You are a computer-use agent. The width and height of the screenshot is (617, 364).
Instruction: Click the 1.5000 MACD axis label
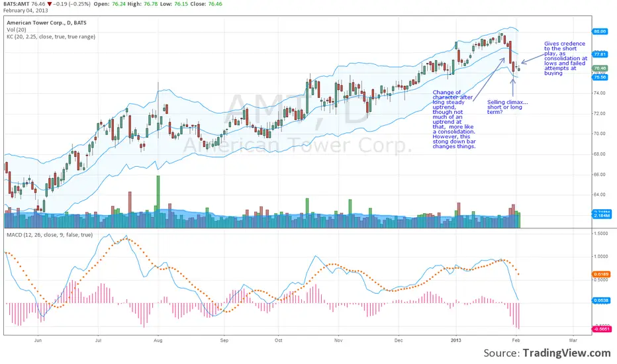[x=601, y=234]
